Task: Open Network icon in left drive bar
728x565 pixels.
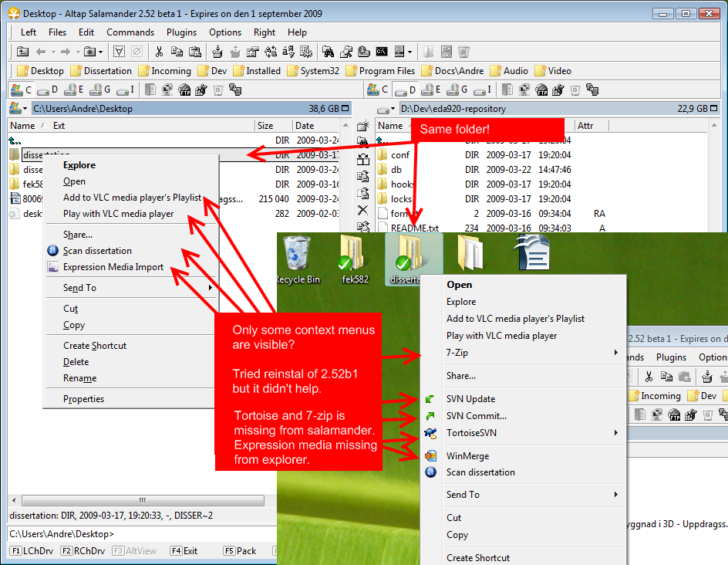Action: (167, 90)
